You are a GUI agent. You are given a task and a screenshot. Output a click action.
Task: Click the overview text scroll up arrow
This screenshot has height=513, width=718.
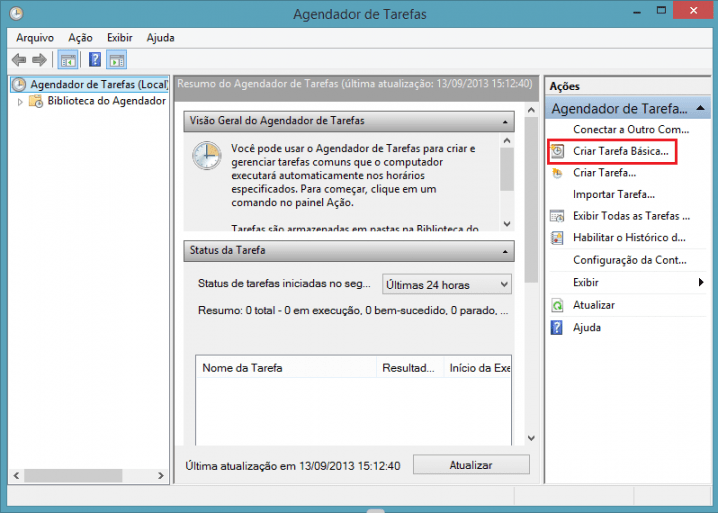pyautogui.click(x=507, y=141)
